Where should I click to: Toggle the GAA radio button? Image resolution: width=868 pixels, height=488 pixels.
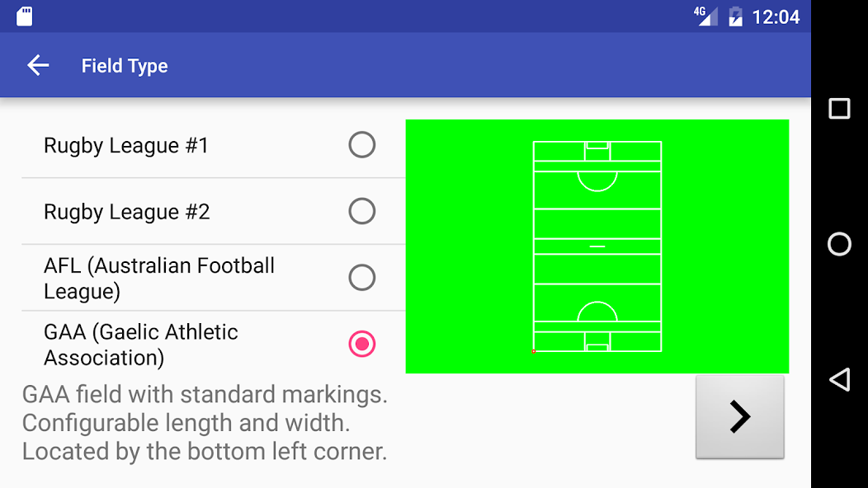[x=362, y=344]
